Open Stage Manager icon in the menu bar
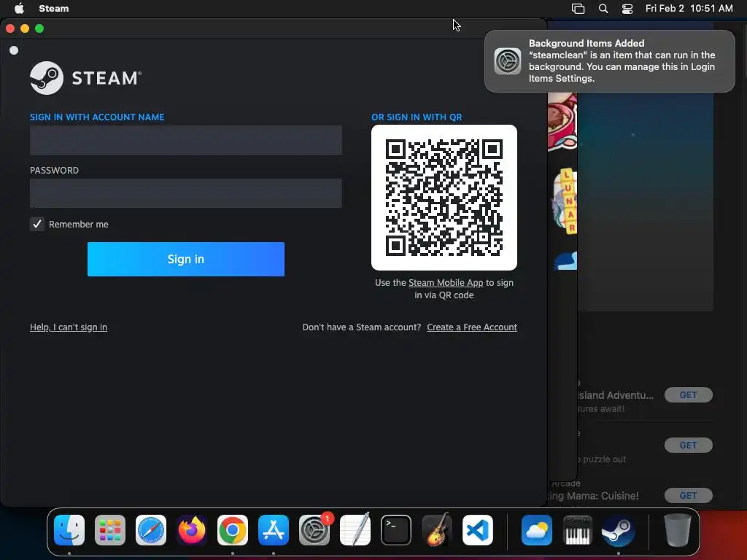 [x=578, y=9]
